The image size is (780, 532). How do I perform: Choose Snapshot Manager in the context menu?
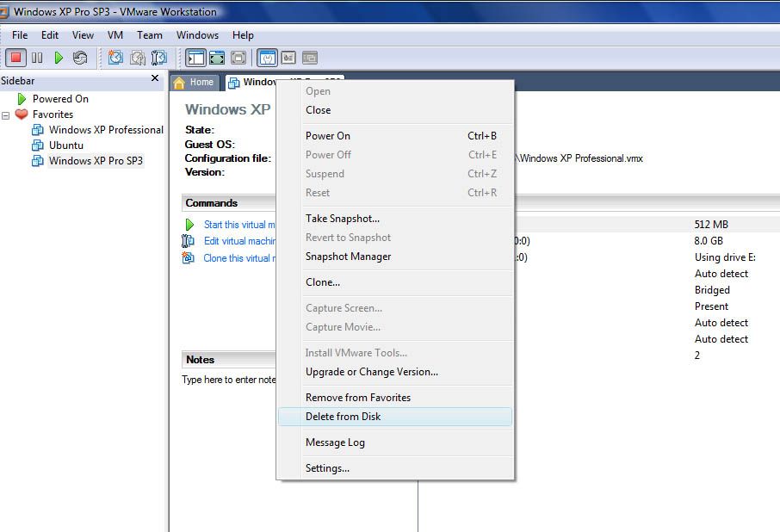click(395, 257)
